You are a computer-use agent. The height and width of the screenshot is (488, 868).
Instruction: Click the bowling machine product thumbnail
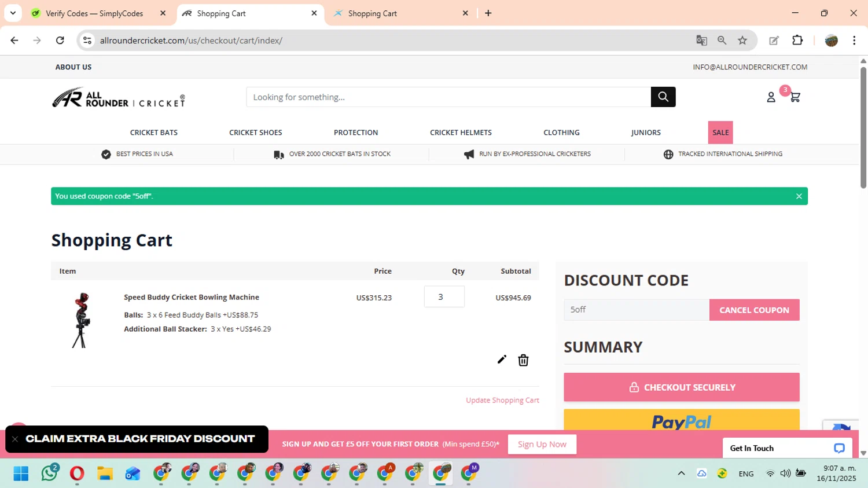click(x=82, y=320)
